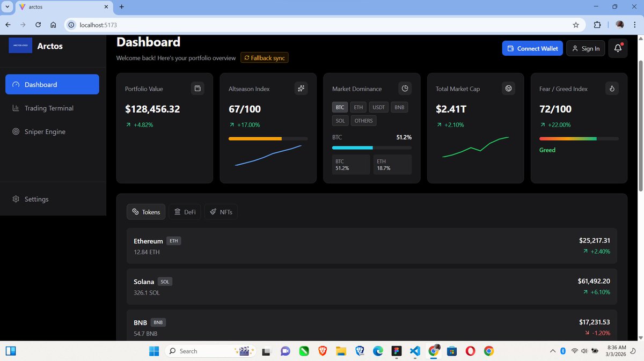Select the USDT dominance filter chip

[379, 107]
